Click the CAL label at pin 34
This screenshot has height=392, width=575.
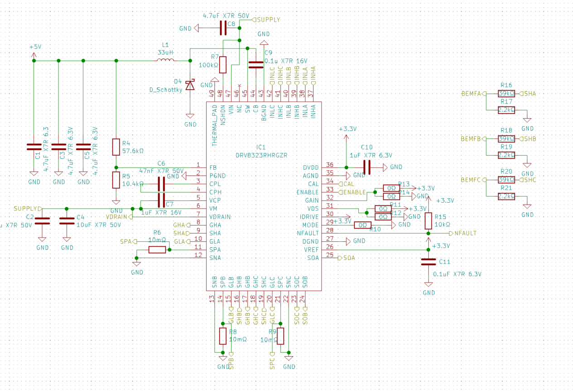[347, 184]
